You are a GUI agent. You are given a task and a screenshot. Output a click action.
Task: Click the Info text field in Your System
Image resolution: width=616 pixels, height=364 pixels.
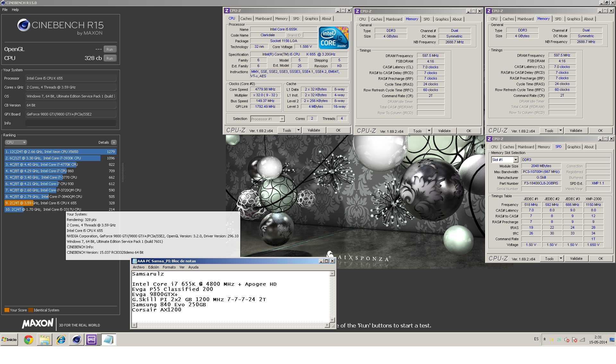tap(71, 123)
